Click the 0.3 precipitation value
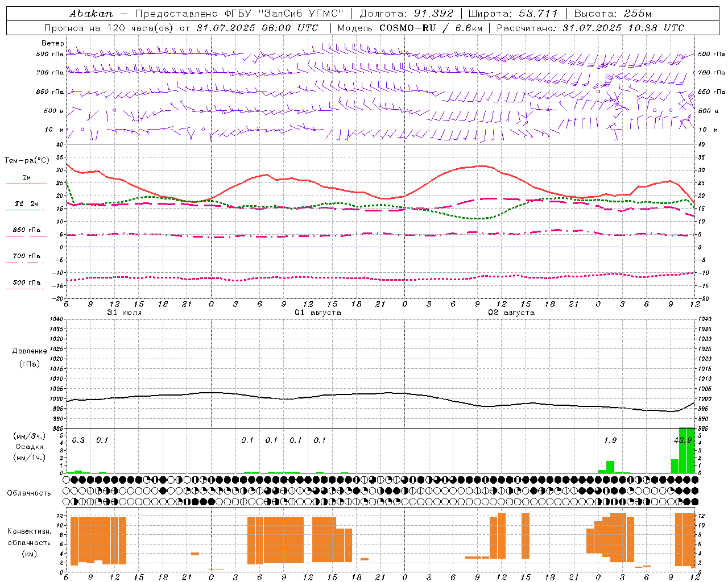 [x=78, y=440]
